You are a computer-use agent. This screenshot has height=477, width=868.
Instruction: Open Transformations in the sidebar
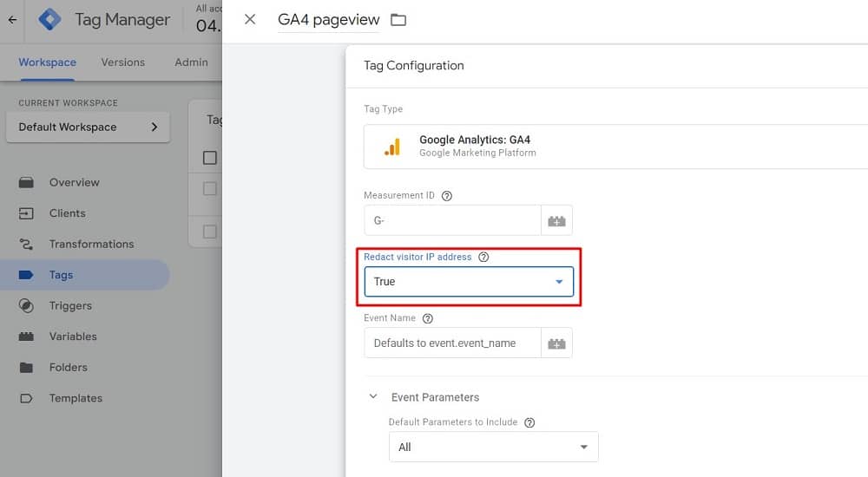pos(91,244)
